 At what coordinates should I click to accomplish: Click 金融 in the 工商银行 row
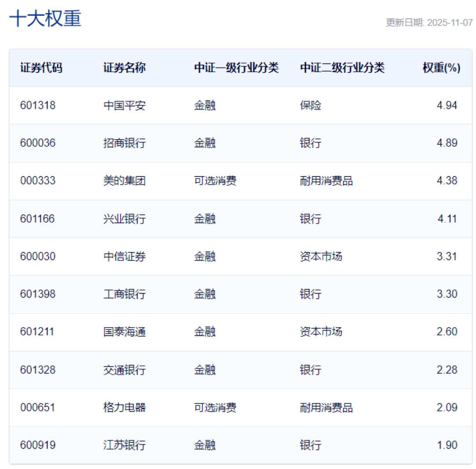click(205, 294)
